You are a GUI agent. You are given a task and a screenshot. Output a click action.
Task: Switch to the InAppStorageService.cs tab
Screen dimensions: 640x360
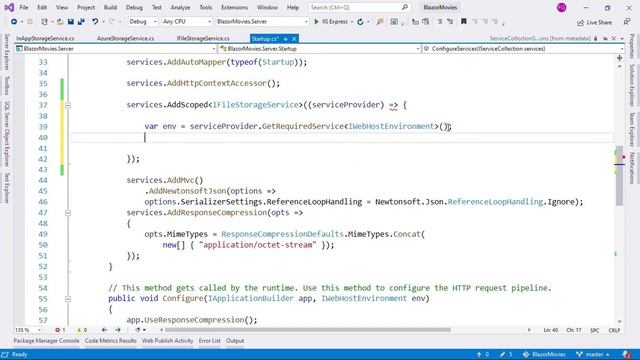click(x=45, y=38)
